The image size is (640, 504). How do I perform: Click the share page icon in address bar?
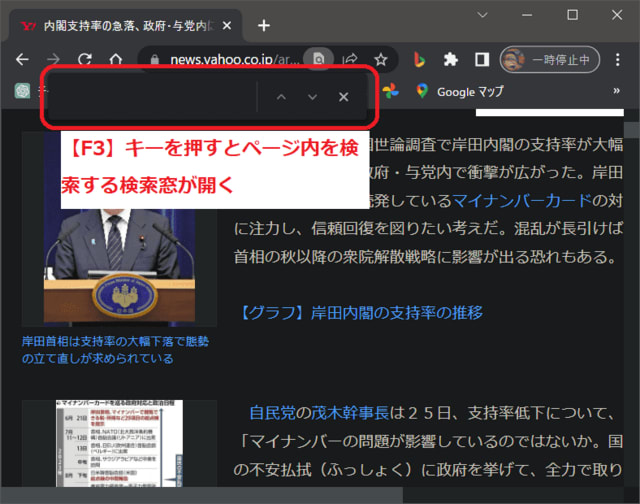click(351, 60)
